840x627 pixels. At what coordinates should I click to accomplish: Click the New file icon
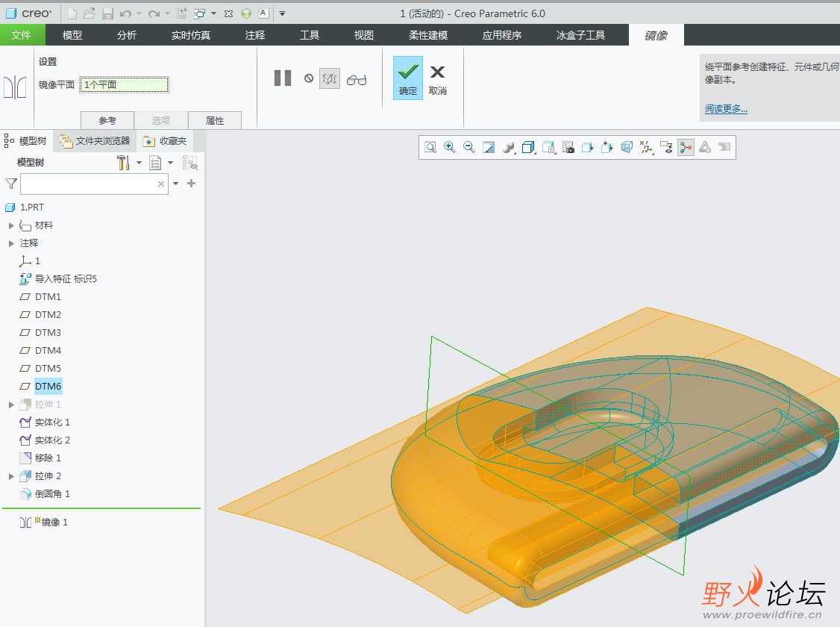click(x=72, y=13)
